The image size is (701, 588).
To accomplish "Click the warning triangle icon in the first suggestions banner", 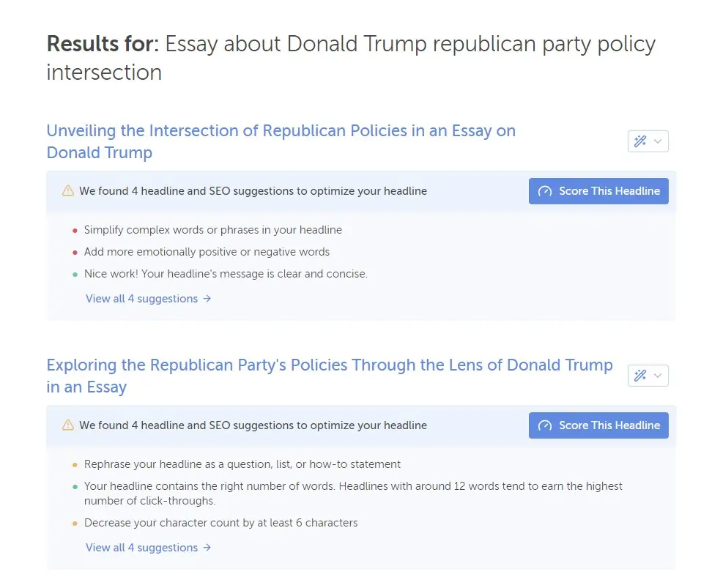I will (68, 191).
